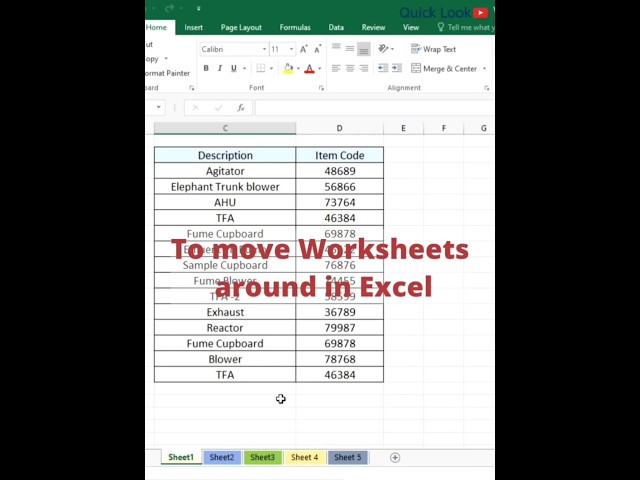Image resolution: width=640 pixels, height=480 pixels.
Task: Click formula bar Enter checkmark icon
Action: pos(218,108)
